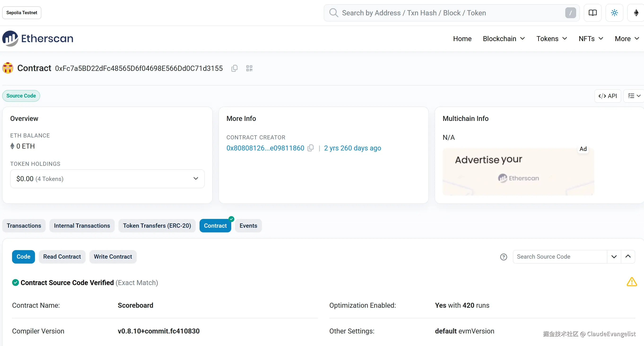Open source code search help icon
This screenshot has height=346, width=644.
pos(504,257)
